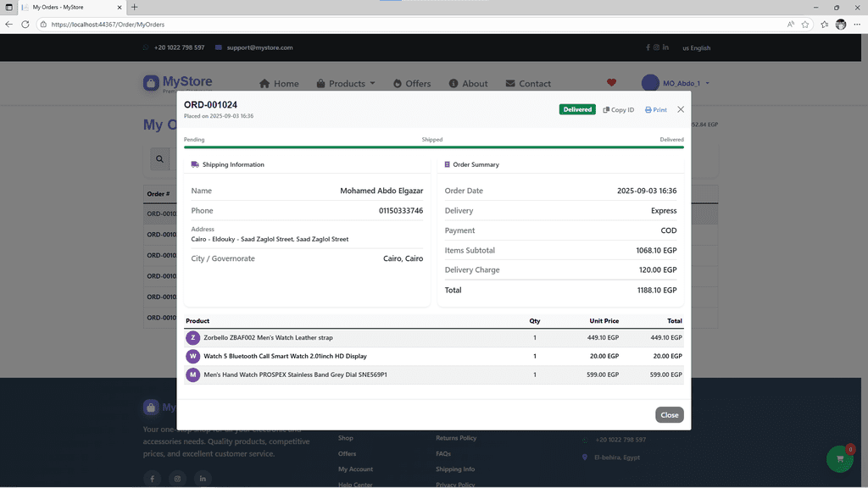Click the Delivered status badge

pos(577,109)
